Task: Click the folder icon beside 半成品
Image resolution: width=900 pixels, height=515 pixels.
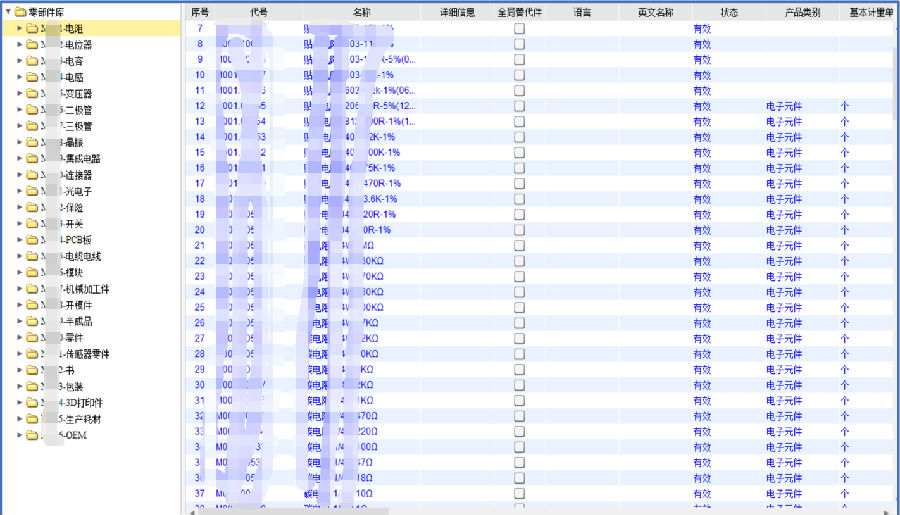Action: (x=32, y=321)
